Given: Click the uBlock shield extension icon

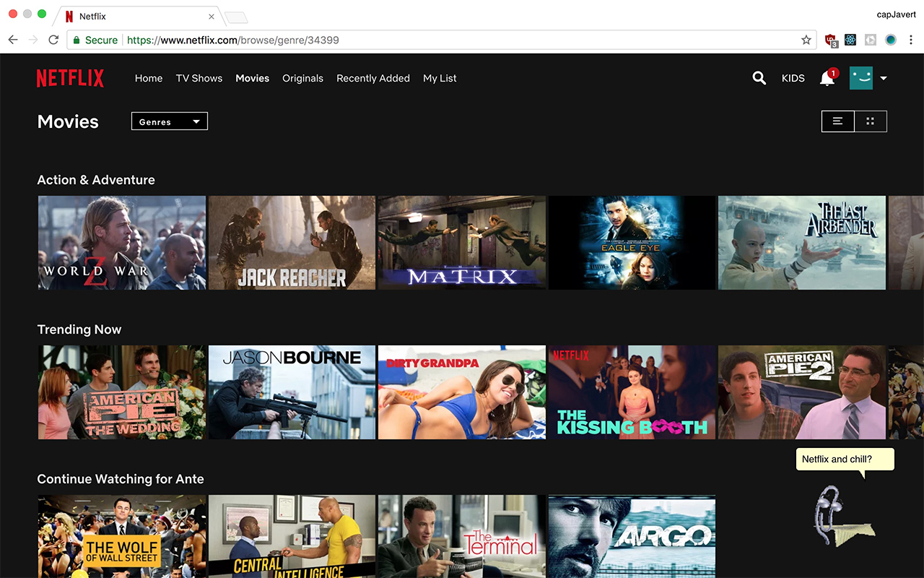Looking at the screenshot, I should tap(831, 40).
